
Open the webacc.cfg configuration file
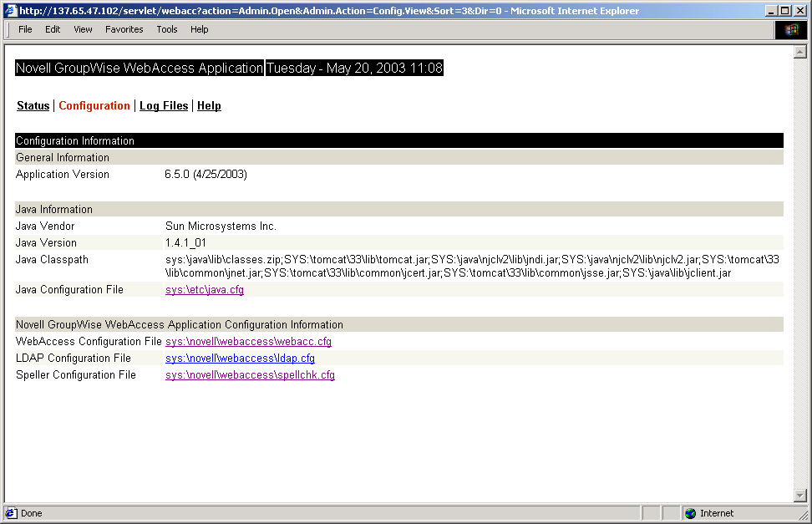(248, 342)
